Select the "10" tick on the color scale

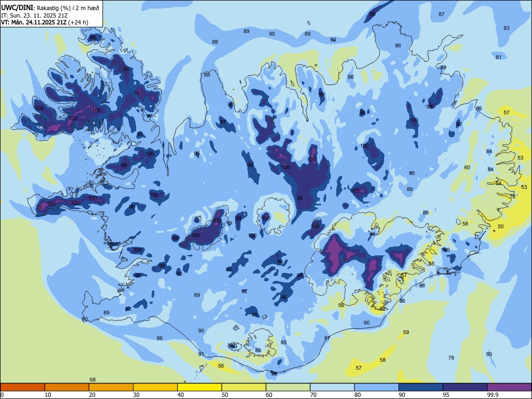click(x=48, y=395)
